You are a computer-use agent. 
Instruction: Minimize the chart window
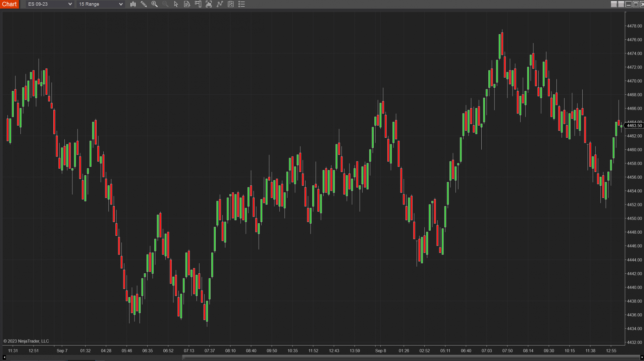629,4
